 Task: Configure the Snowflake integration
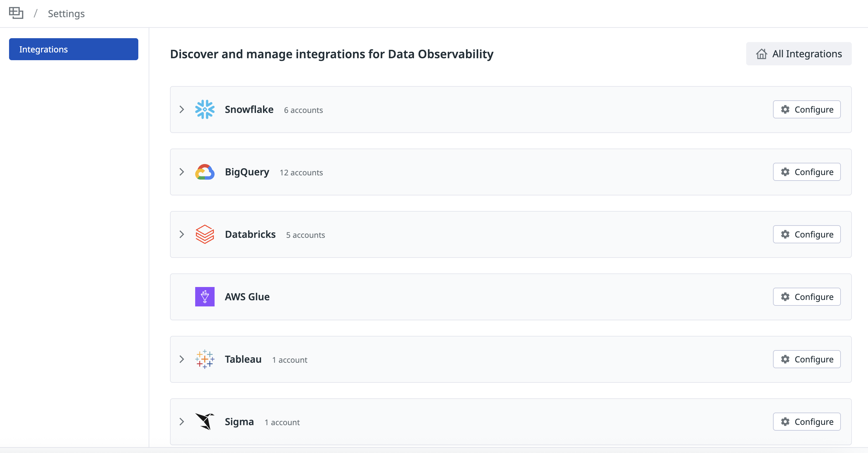pyautogui.click(x=806, y=109)
